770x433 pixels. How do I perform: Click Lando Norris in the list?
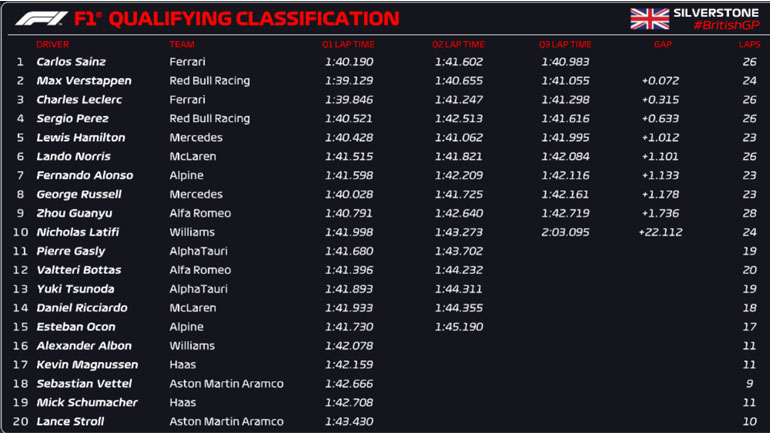point(72,157)
